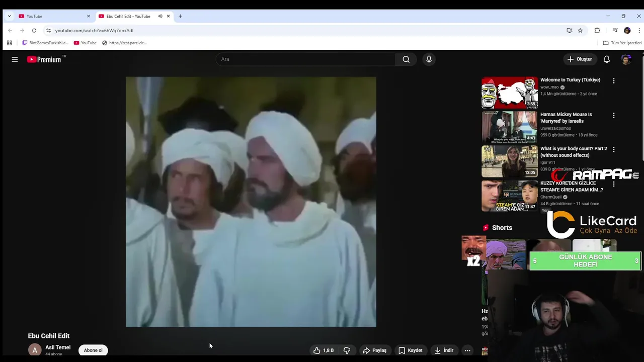This screenshot has width=644, height=362.
Task: Save video using Kaydet button
Action: click(411, 350)
